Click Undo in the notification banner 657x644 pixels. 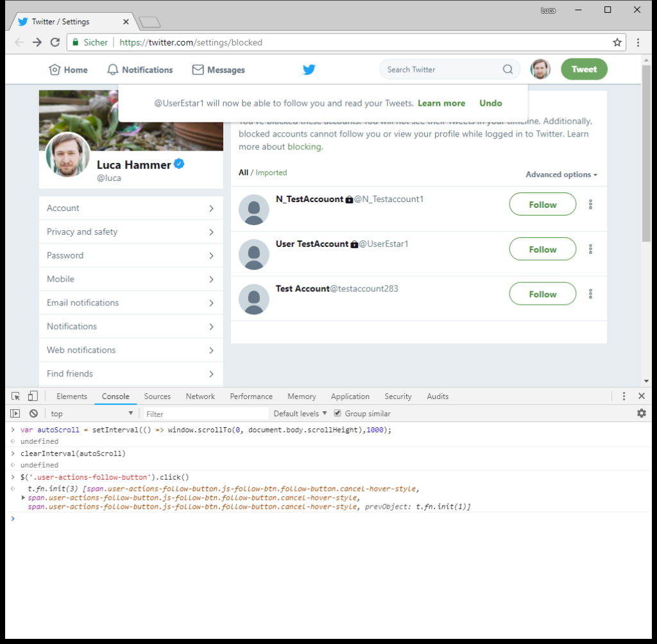[491, 103]
